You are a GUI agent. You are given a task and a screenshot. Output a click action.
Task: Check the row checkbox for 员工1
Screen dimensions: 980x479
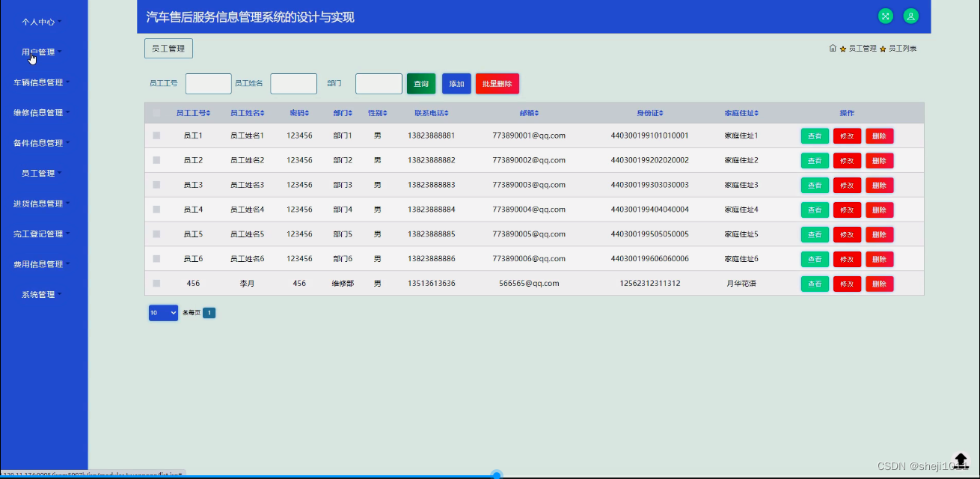click(156, 135)
